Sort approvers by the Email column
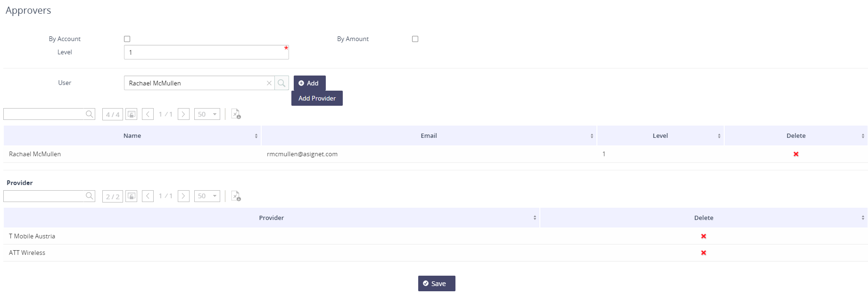The height and width of the screenshot is (304, 868). pos(429,136)
